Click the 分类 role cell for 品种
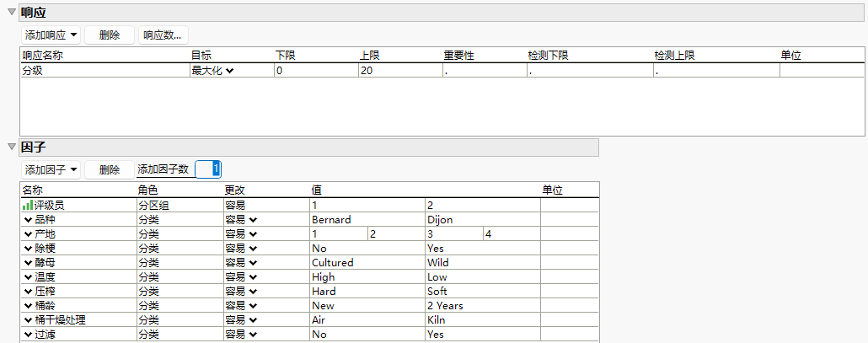 [179, 220]
